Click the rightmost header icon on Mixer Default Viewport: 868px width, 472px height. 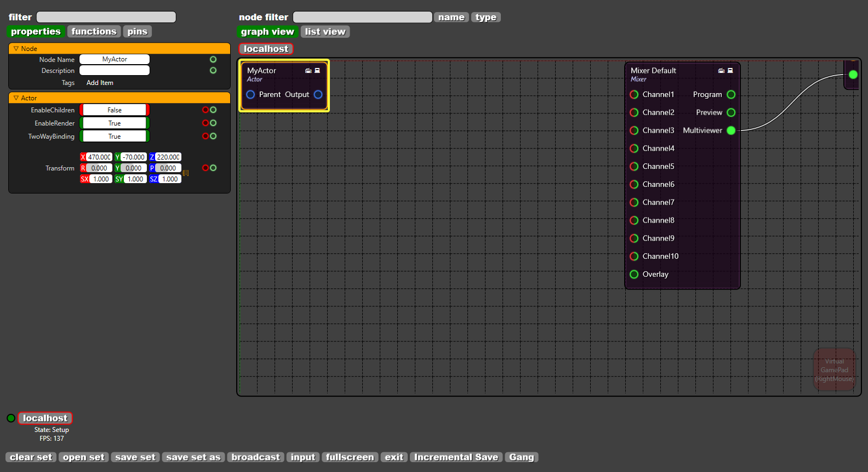pyautogui.click(x=730, y=70)
